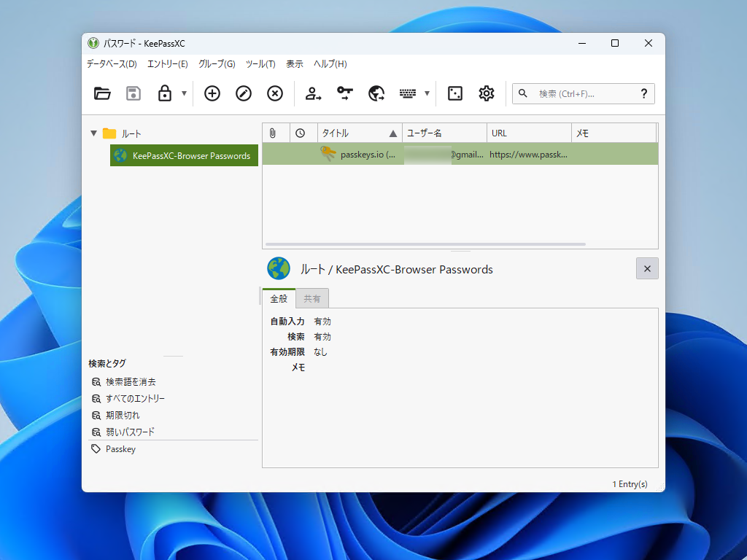This screenshot has height=560, width=747.
Task: Select the passkeys.io entry row
Action: [x=438, y=155]
